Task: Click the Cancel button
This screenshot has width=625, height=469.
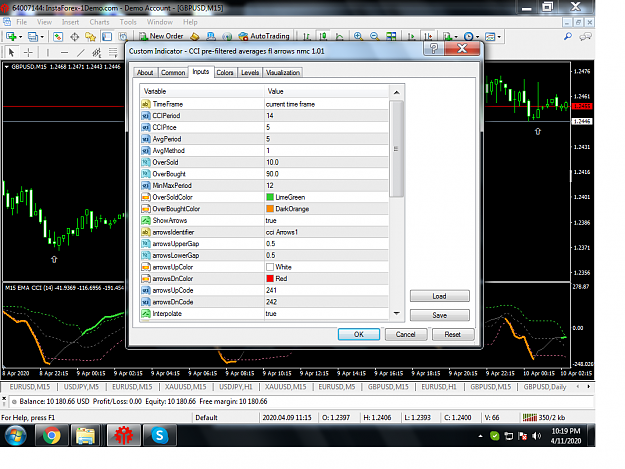Action: coord(406,334)
